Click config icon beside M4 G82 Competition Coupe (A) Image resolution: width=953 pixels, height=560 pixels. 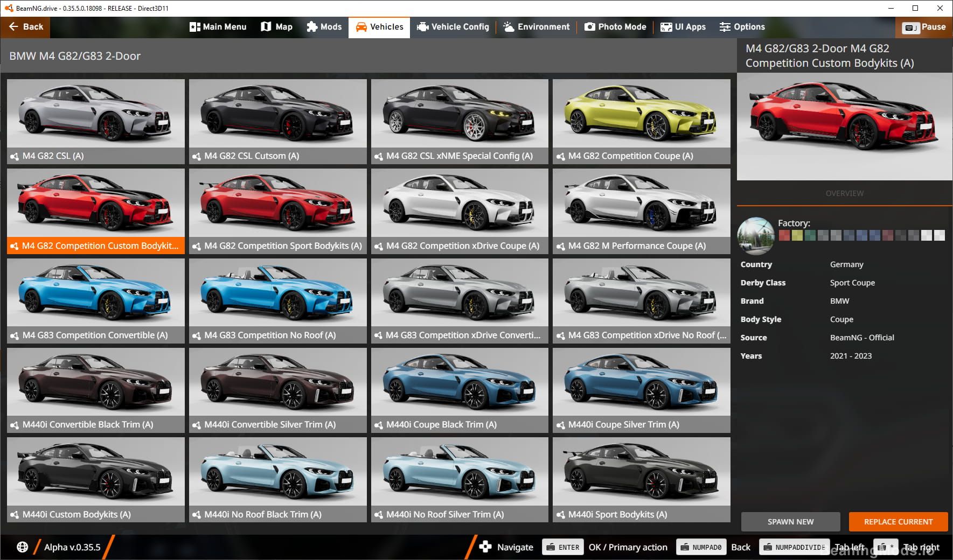tap(561, 156)
